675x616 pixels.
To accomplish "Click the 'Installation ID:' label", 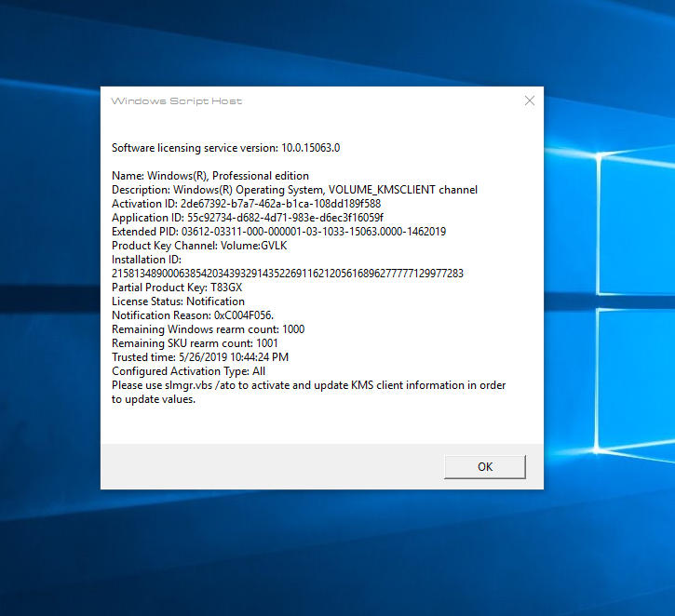I will (146, 260).
